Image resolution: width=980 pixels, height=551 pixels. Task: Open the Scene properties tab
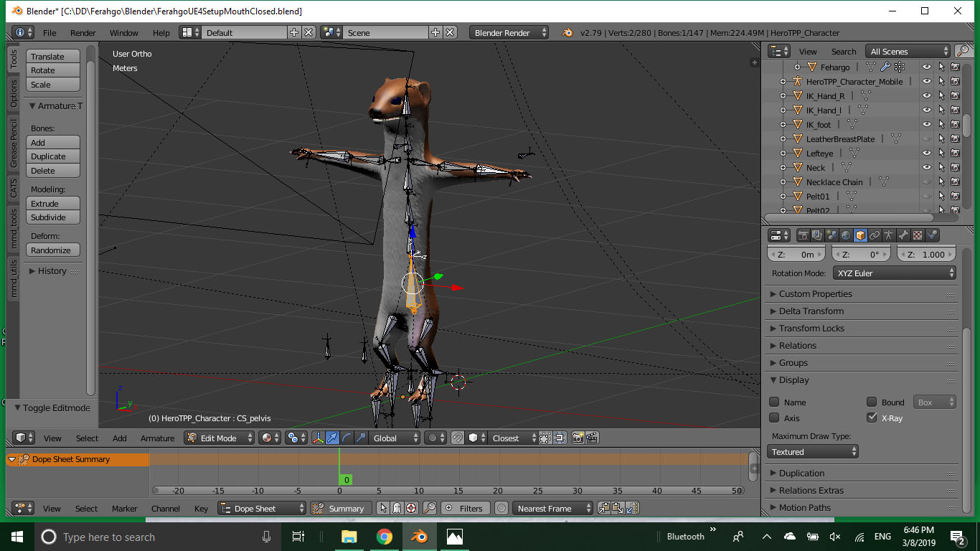coord(831,235)
